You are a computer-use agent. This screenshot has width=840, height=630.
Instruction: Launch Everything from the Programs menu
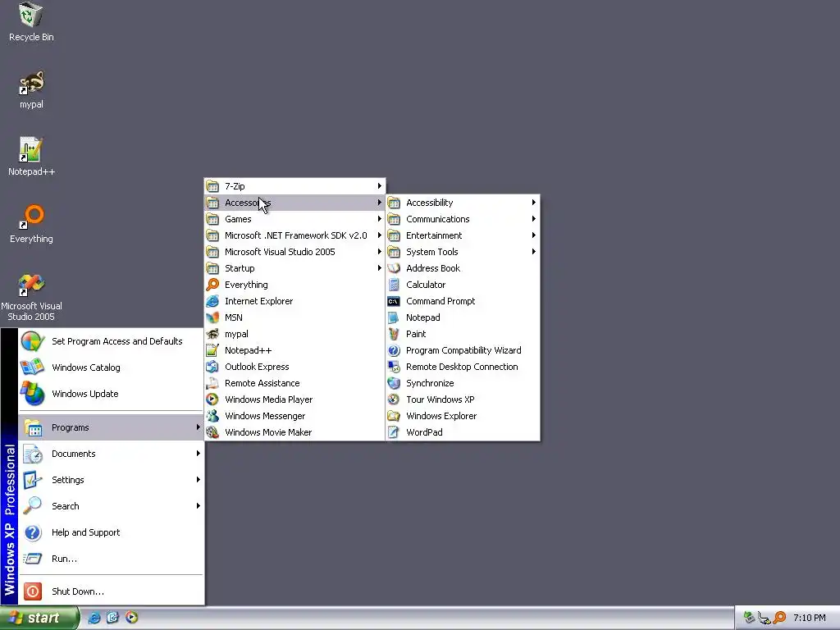point(294,285)
